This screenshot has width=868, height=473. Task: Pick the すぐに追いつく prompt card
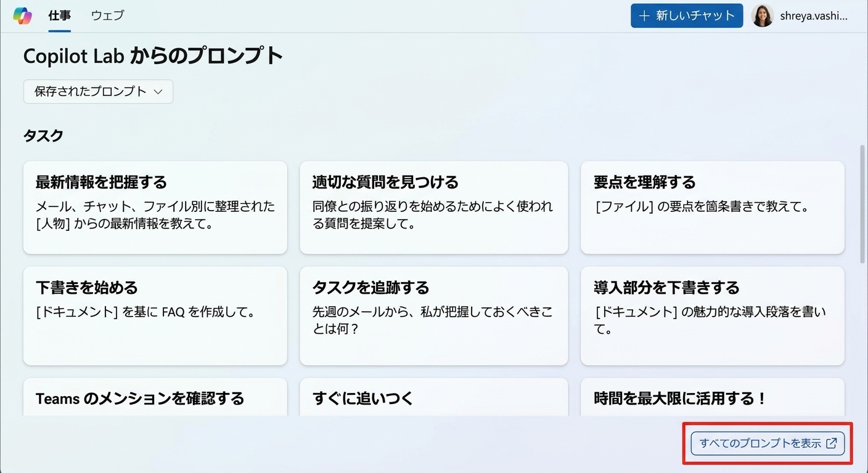point(434,397)
